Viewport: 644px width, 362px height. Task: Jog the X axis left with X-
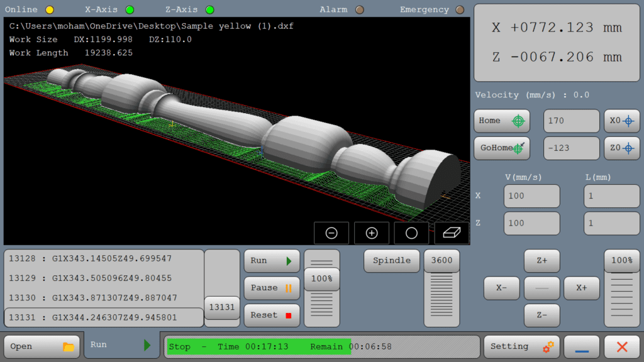(501, 288)
